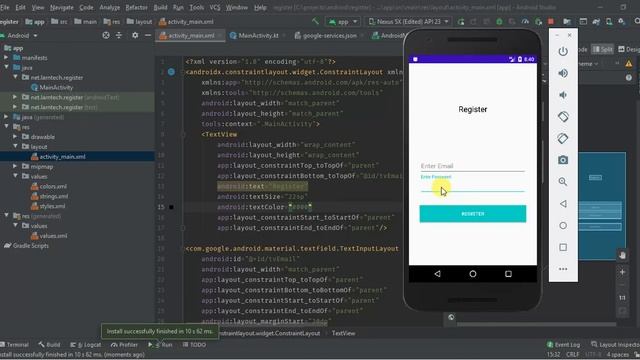Rotate emulator left using rotate icon
This screenshot has height=360, width=640.
tap(563, 117)
